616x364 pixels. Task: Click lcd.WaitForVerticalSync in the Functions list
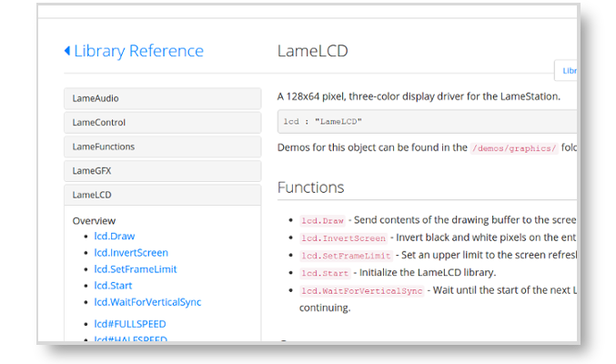[x=362, y=291]
